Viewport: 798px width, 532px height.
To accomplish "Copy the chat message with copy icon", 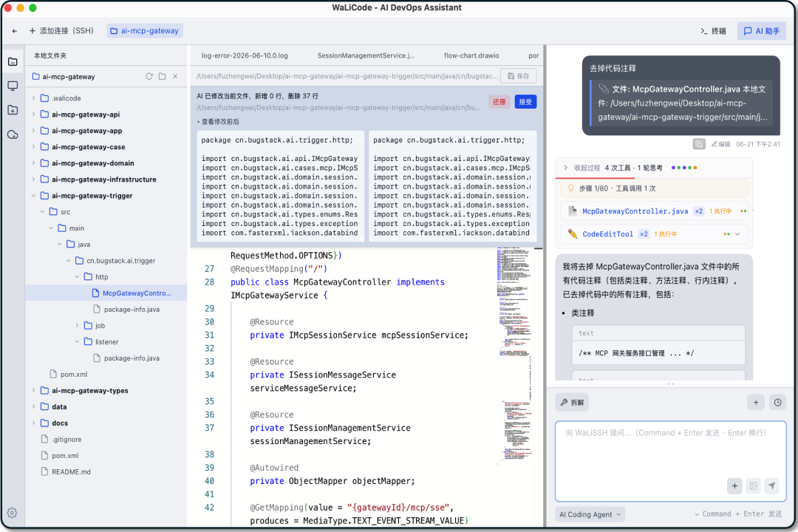I will pyautogui.click(x=699, y=144).
